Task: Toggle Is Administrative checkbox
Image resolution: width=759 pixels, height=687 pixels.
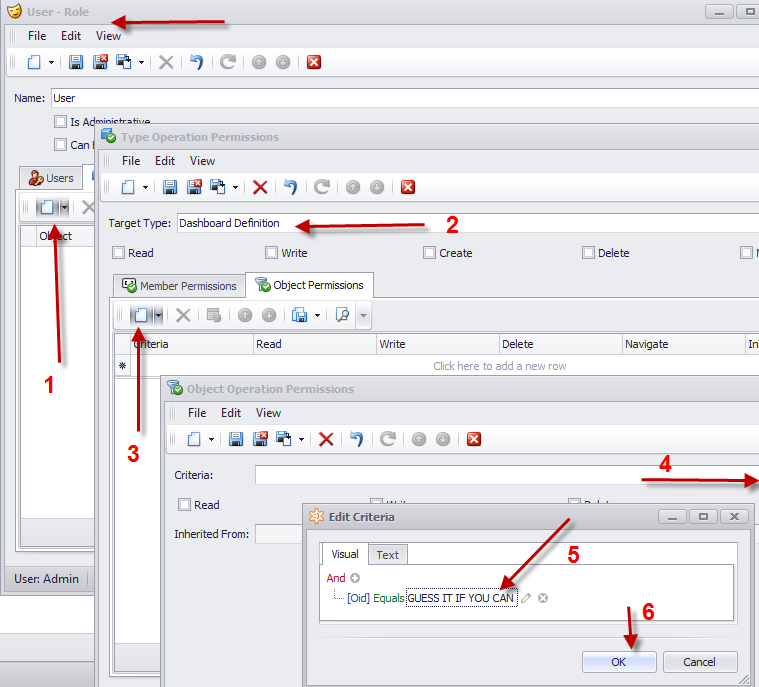Action: (x=61, y=121)
